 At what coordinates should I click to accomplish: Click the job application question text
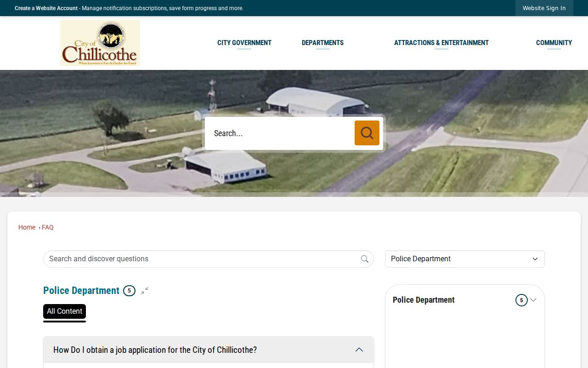click(155, 350)
